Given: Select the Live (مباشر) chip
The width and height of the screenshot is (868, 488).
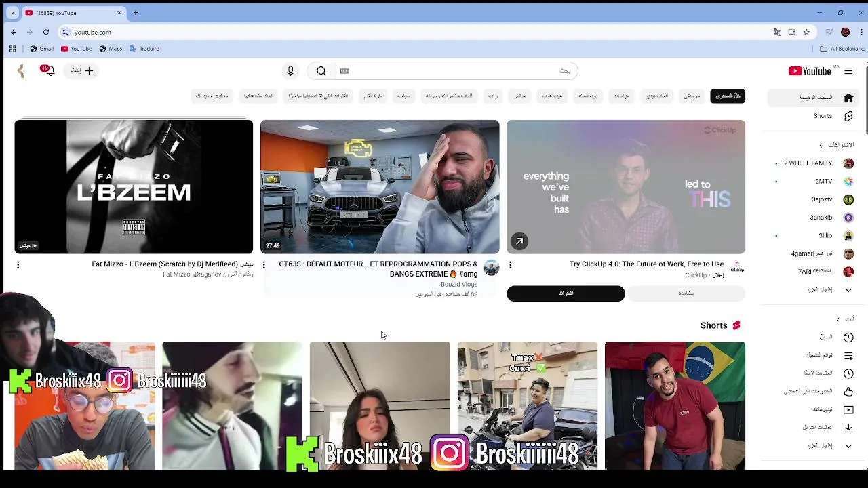Looking at the screenshot, I should [x=520, y=96].
